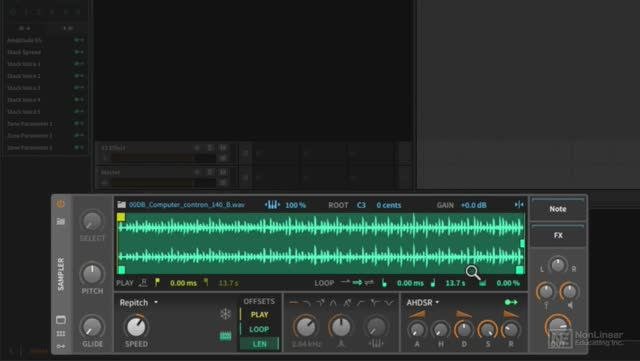The image size is (640, 361).
Task: Open the AHDSR envelope type dropdown
Action: point(422,303)
